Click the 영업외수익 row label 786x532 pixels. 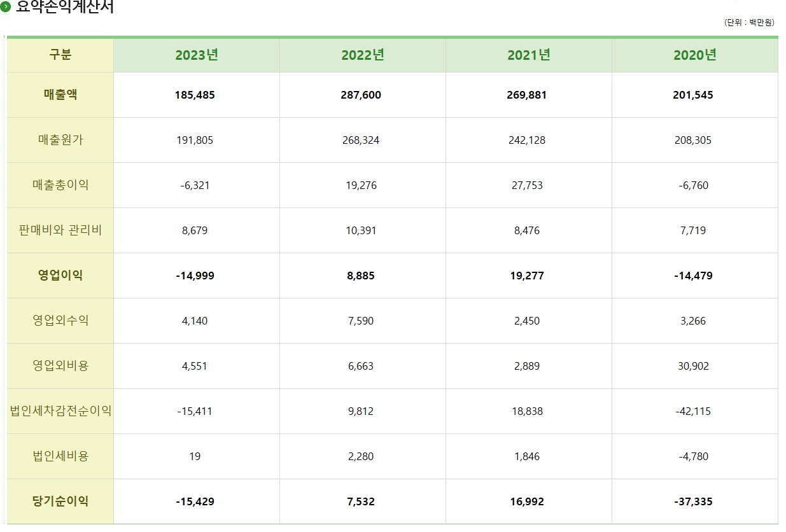click(x=60, y=321)
